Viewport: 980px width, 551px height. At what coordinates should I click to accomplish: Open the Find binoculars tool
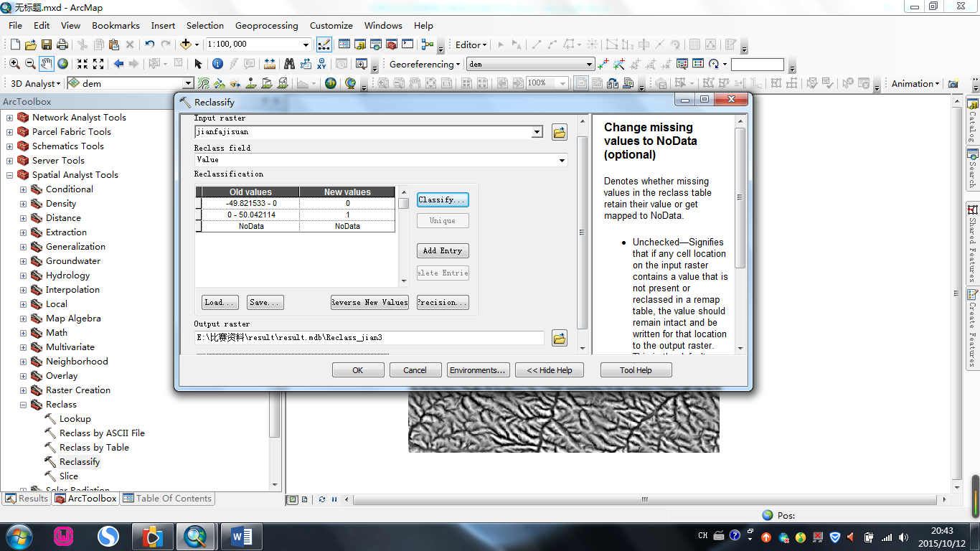289,64
